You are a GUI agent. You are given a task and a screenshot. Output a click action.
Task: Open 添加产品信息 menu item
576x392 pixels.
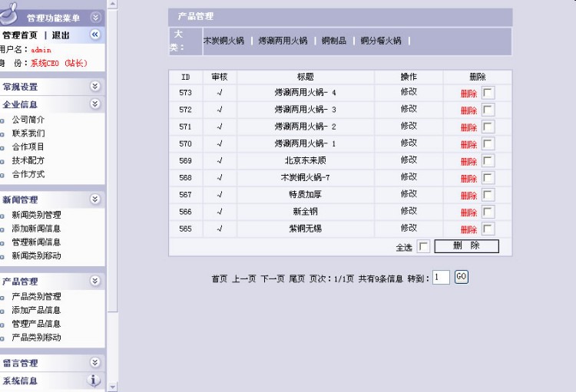(36, 310)
